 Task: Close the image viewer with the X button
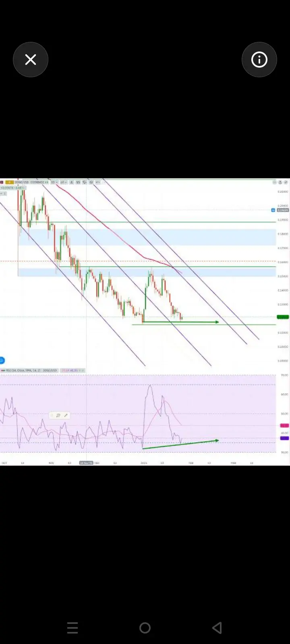(x=31, y=60)
